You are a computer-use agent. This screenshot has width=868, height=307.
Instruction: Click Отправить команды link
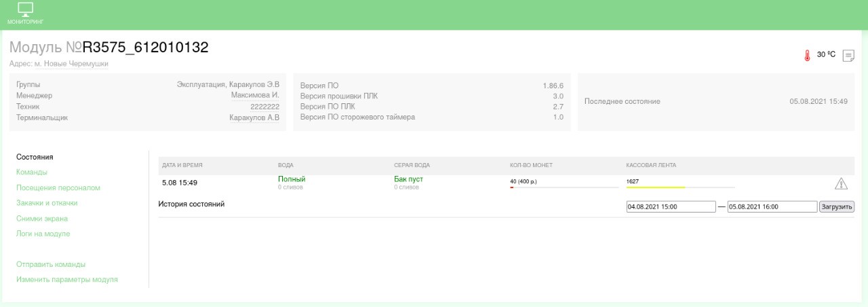[51, 264]
